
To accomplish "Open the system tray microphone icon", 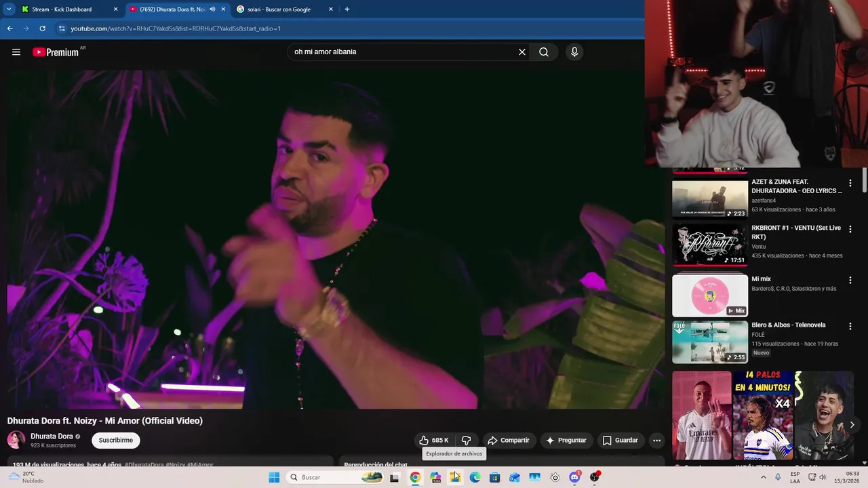I will point(778,477).
